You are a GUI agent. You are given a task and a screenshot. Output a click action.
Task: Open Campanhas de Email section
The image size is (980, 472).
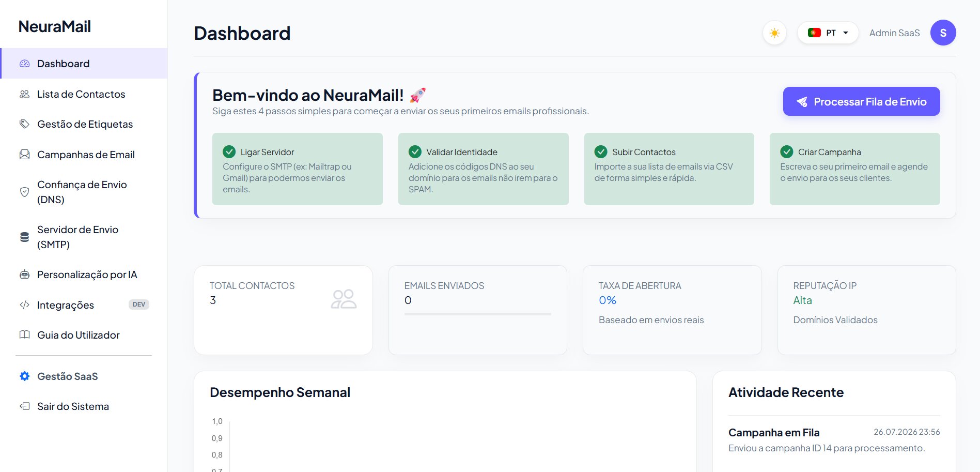(84, 155)
